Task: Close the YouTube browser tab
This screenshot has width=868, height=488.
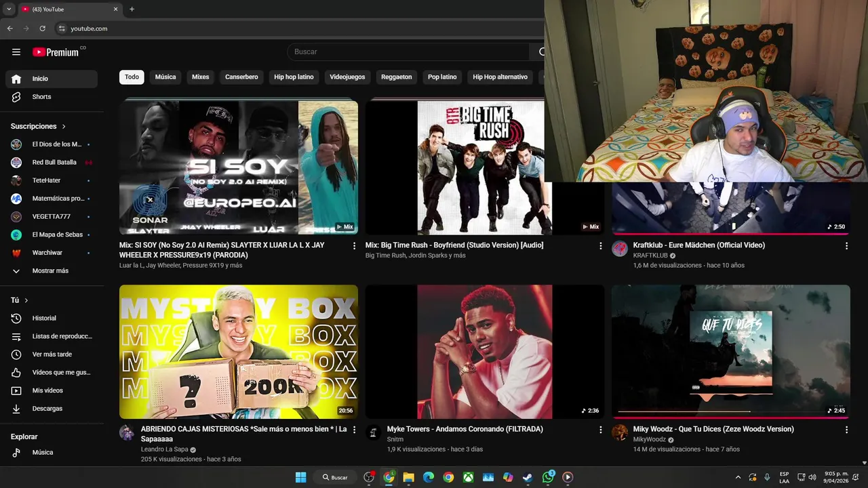Action: point(115,9)
